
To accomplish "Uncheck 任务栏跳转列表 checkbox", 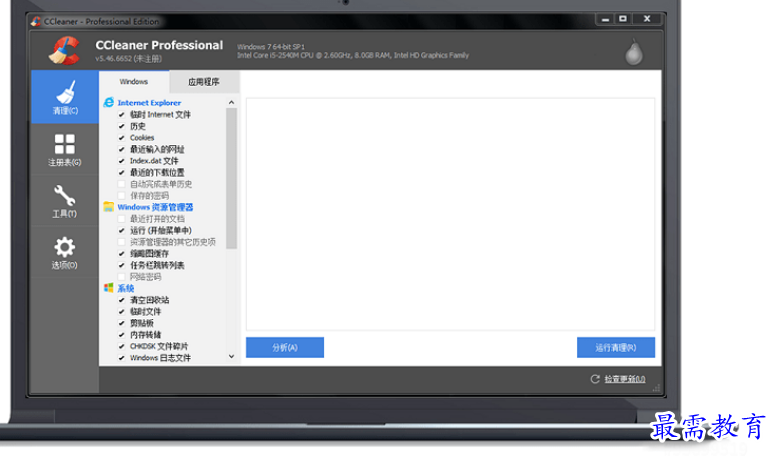I will (x=121, y=265).
